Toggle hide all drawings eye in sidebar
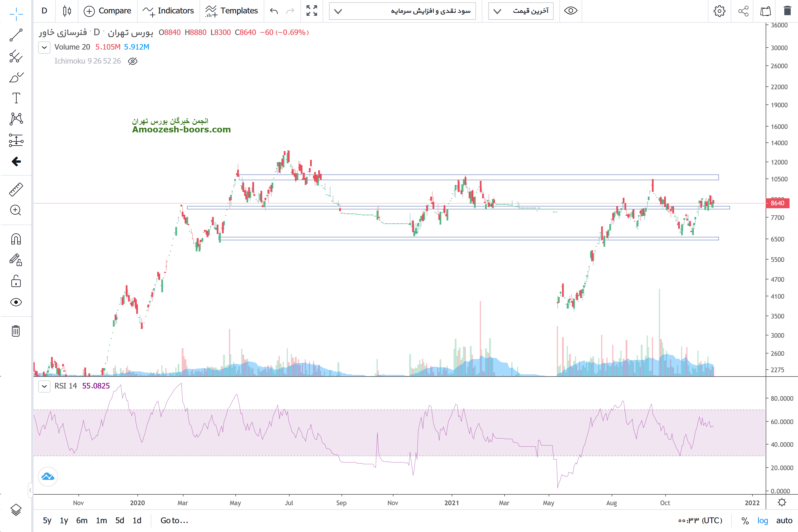Screen dimensions: 798x532 point(16,302)
